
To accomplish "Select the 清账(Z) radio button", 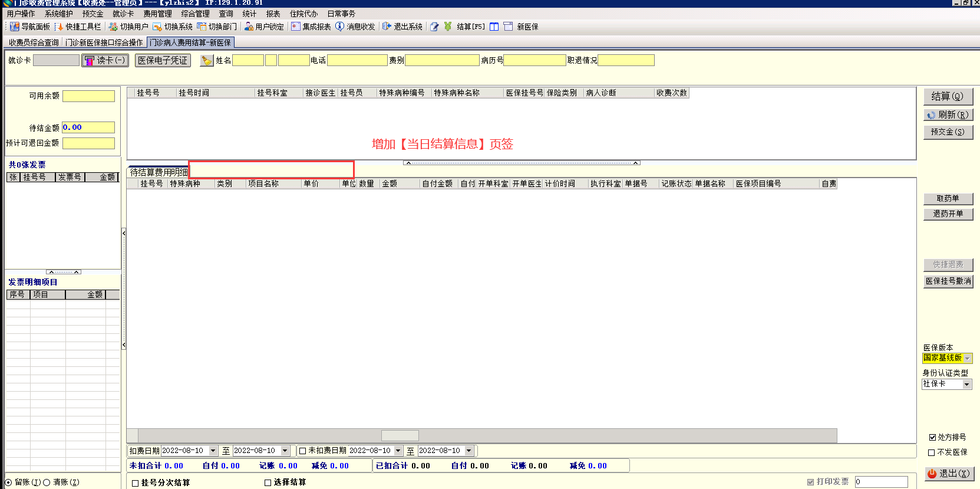I will (x=47, y=483).
